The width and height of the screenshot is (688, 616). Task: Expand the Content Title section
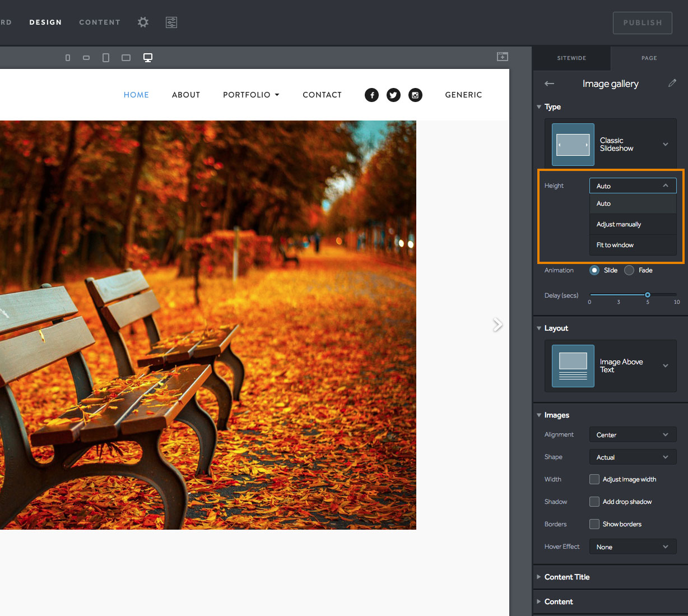click(x=567, y=577)
